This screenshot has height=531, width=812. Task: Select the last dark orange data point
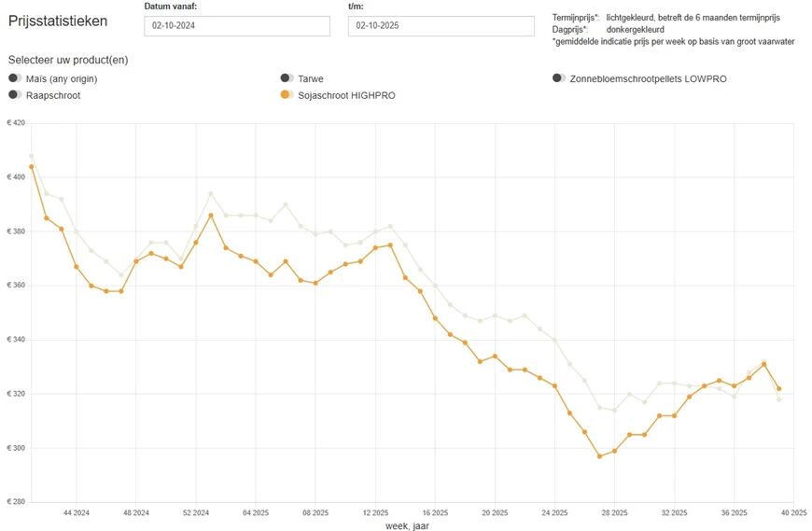778,389
